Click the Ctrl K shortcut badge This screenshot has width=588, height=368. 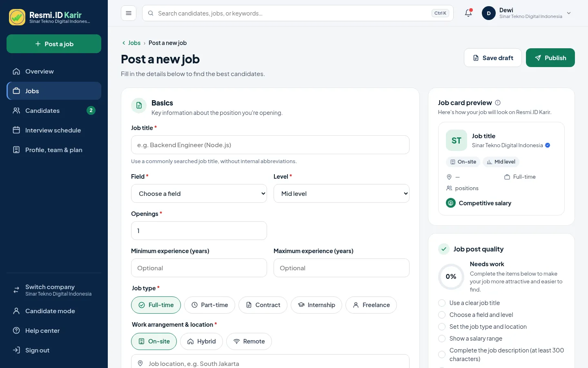click(440, 13)
